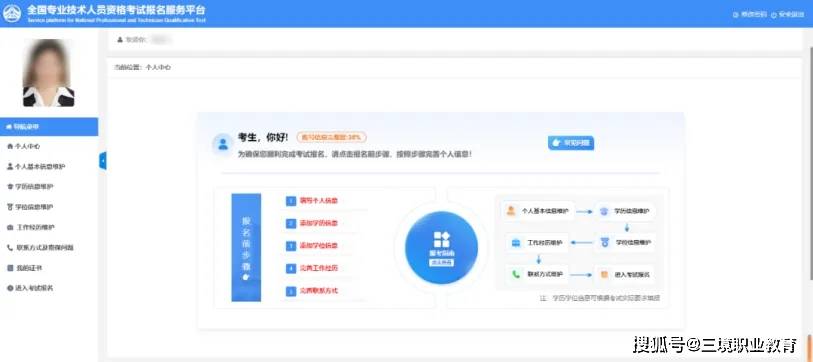Click the blue number 2 step badge

291,224
